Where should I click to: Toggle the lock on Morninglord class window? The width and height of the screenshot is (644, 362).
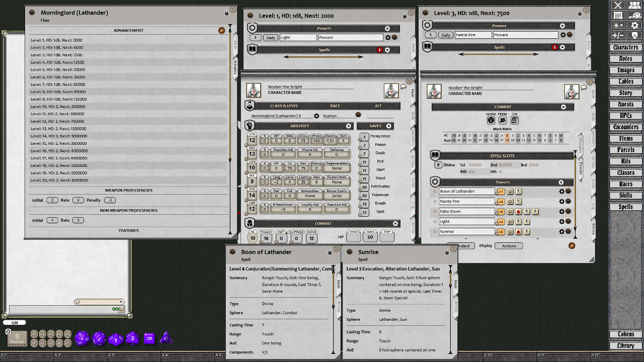point(226,13)
